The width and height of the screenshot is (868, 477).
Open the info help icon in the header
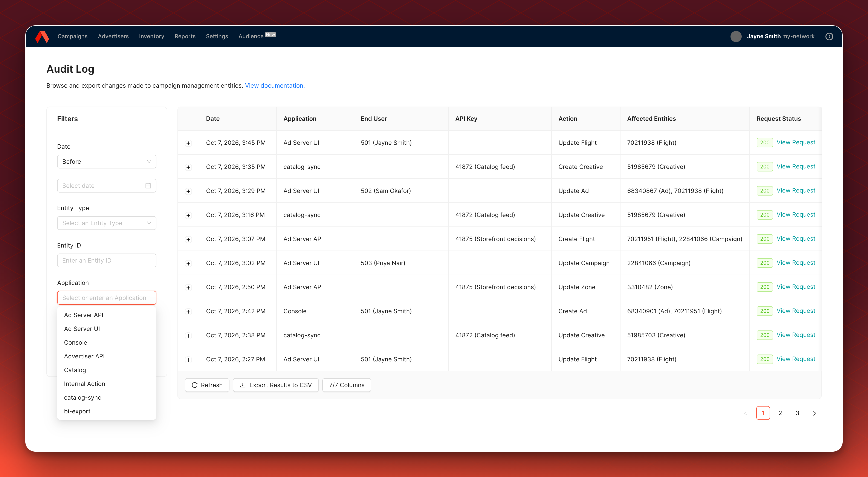click(829, 36)
